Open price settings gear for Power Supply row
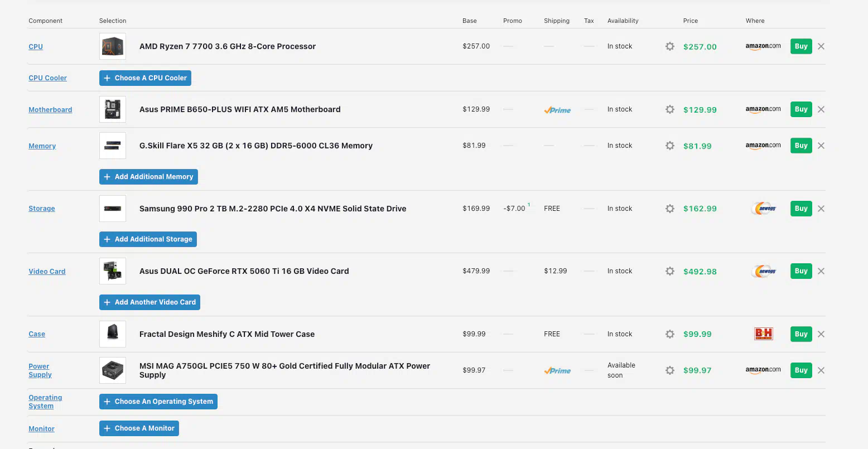Screen dimensions: 868x449 tap(670, 370)
